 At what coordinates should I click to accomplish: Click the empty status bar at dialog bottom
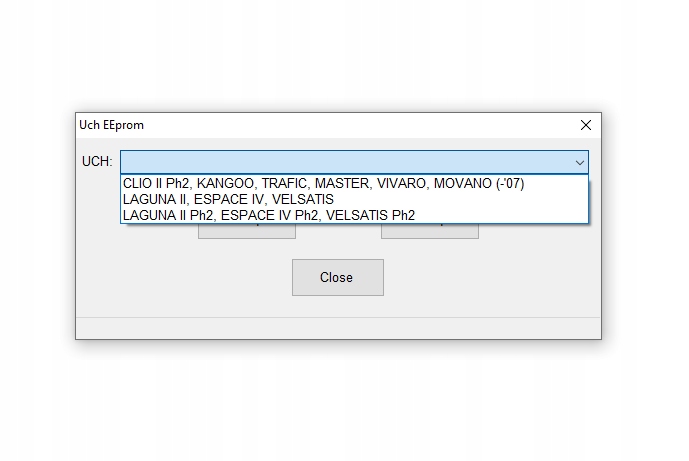338,328
